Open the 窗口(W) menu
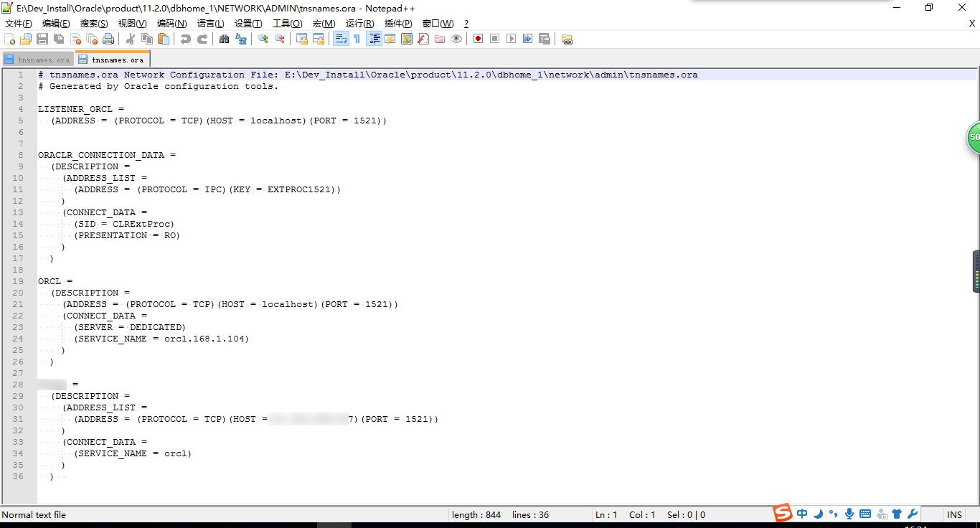Screen dimensions: 980x528 pyautogui.click(x=438, y=24)
